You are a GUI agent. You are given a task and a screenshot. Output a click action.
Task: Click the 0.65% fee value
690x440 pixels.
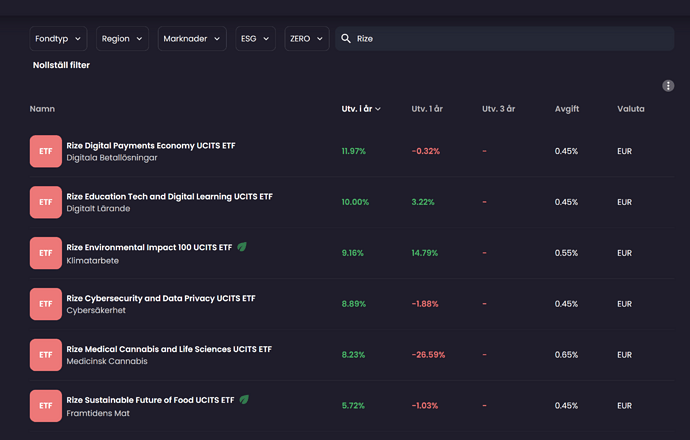click(x=566, y=355)
